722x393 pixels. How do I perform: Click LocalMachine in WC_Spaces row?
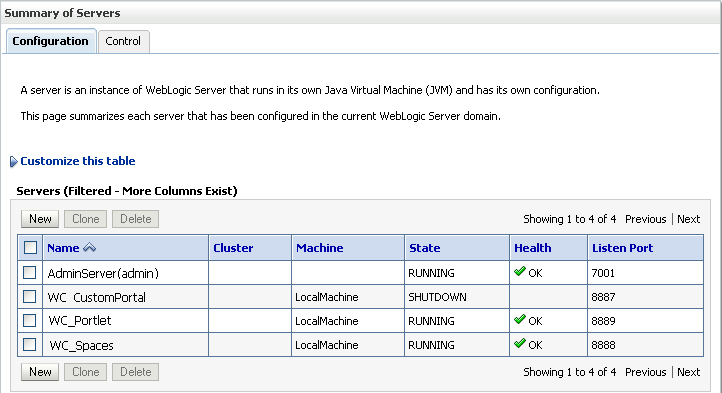pos(326,345)
